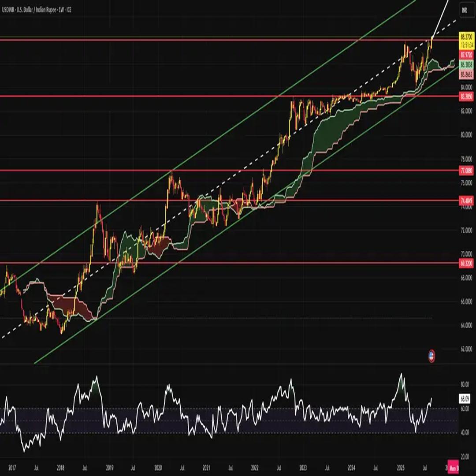Click the US flag event icon
The height and width of the screenshot is (476, 476).
[x=432, y=356]
